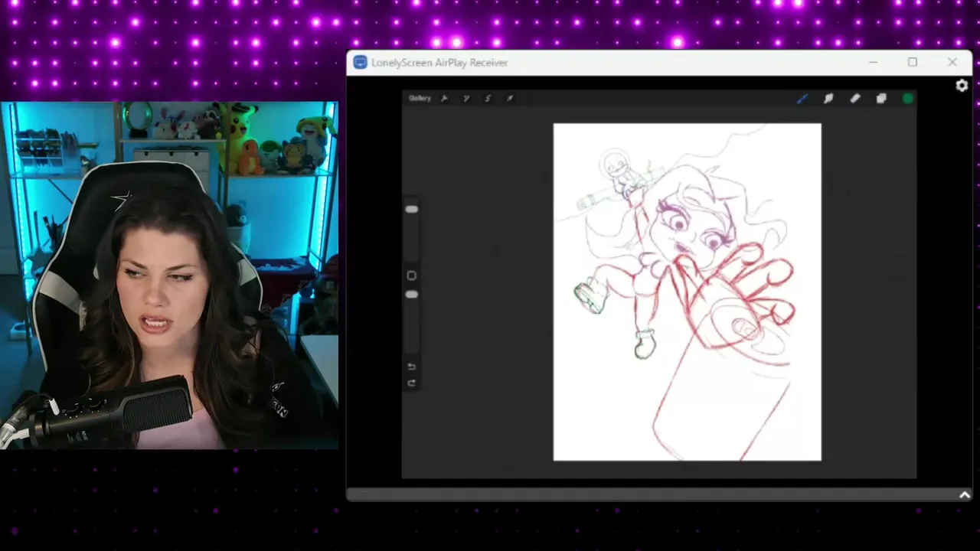980x551 pixels.
Task: Select the blue Brush tool
Action: pos(802,98)
